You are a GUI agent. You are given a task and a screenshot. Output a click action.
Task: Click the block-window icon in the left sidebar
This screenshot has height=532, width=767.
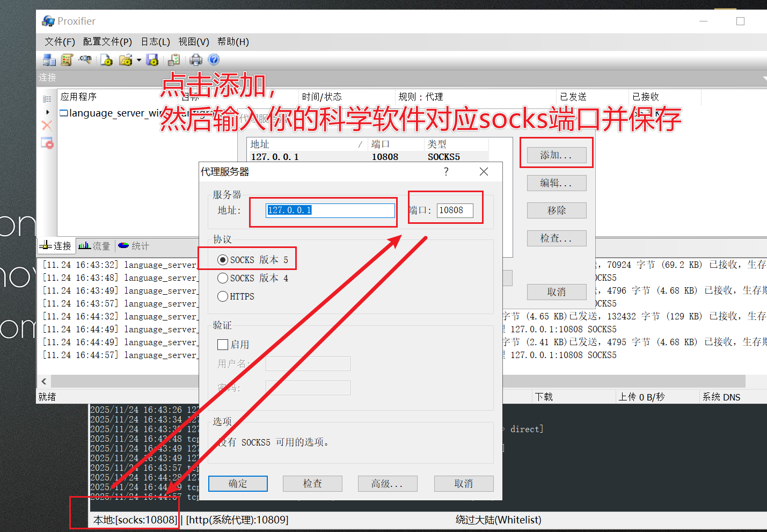[47, 142]
